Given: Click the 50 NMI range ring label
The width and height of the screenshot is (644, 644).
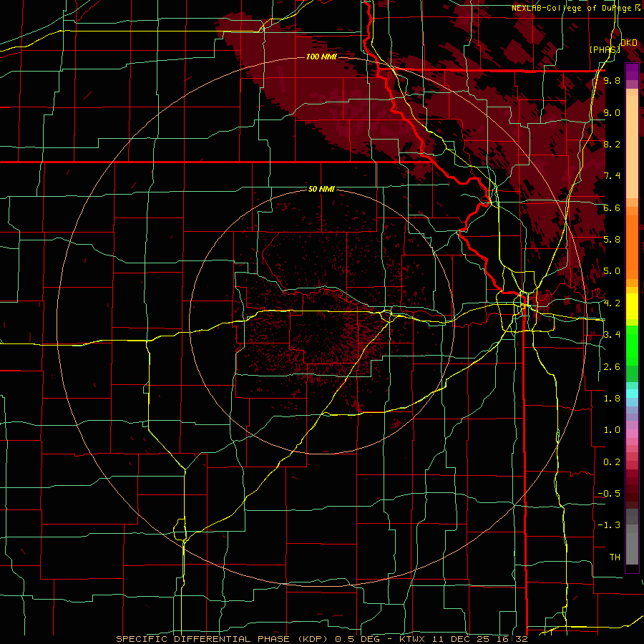Looking at the screenshot, I should (x=321, y=190).
